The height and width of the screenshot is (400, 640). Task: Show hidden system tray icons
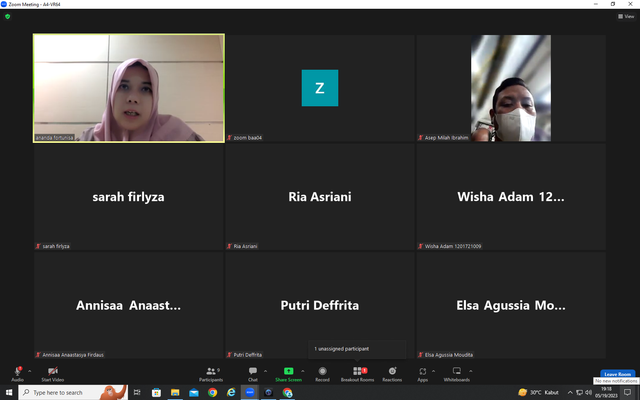570,392
